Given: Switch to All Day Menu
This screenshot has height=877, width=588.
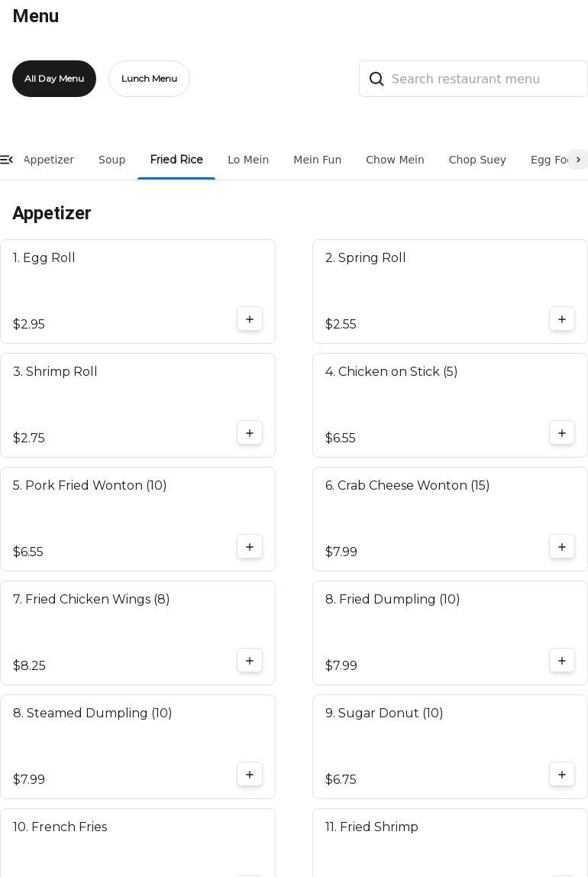Looking at the screenshot, I should (x=54, y=79).
